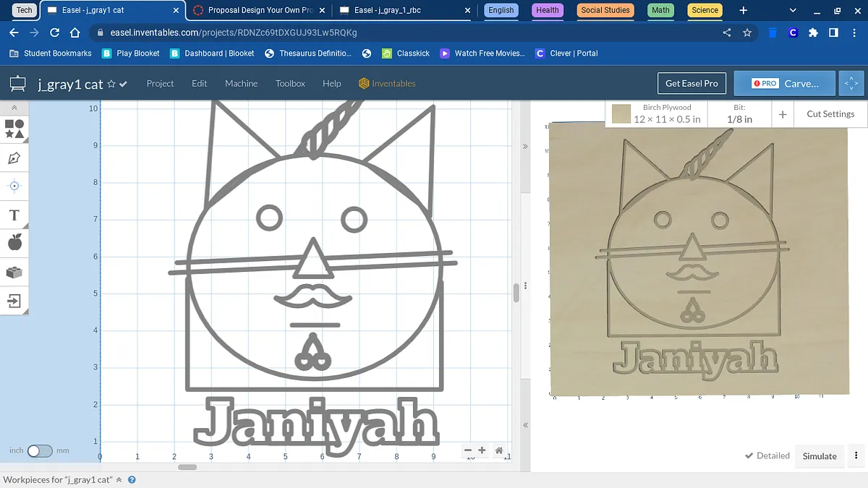Collapse the left tool sidebar chevron

click(x=14, y=108)
